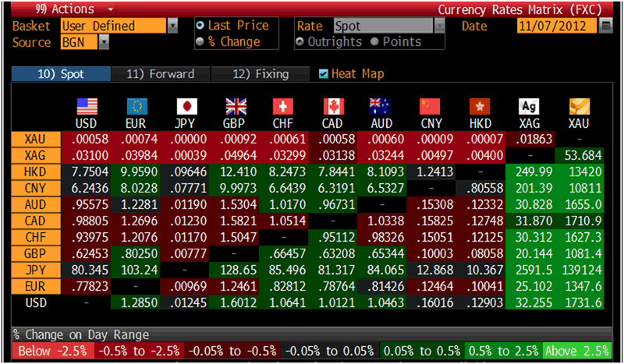
Task: Expand the Basket User Defined dropdown
Action: click(x=172, y=26)
